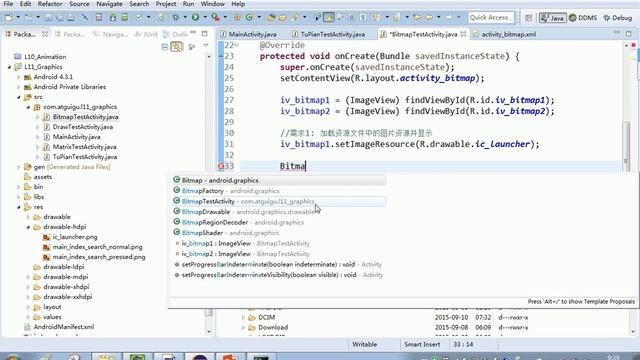
Task: Select BitmapFactory completion proposal
Action: 279,191
